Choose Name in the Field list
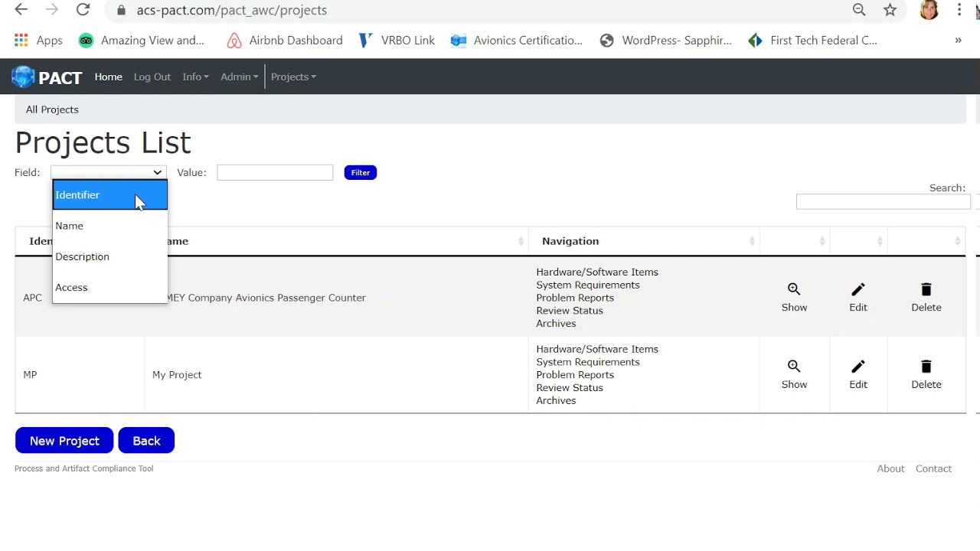Image resolution: width=980 pixels, height=551 pixels. pos(109,226)
